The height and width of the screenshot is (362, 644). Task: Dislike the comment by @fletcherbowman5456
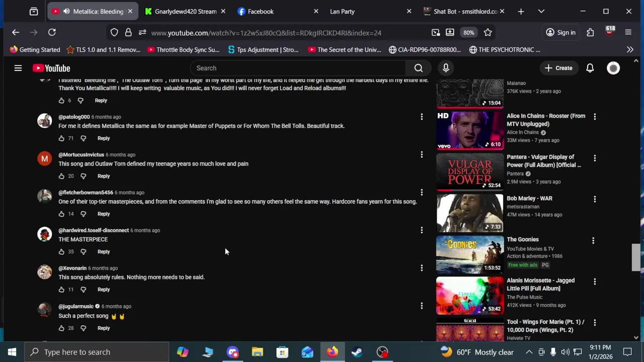pos(83,214)
